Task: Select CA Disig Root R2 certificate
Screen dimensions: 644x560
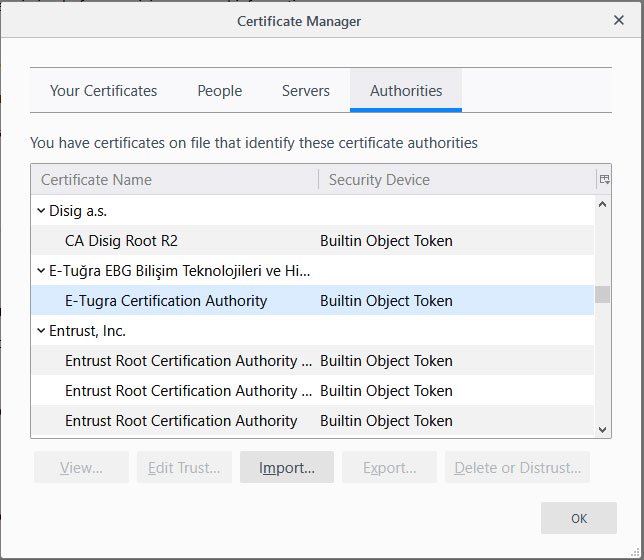Action: (x=121, y=241)
